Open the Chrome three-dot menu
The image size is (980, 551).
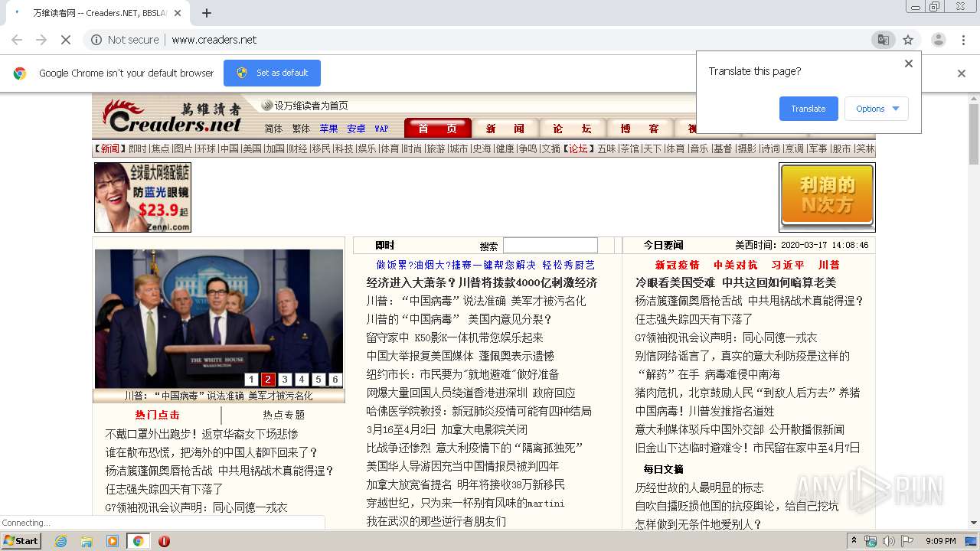pyautogui.click(x=963, y=40)
